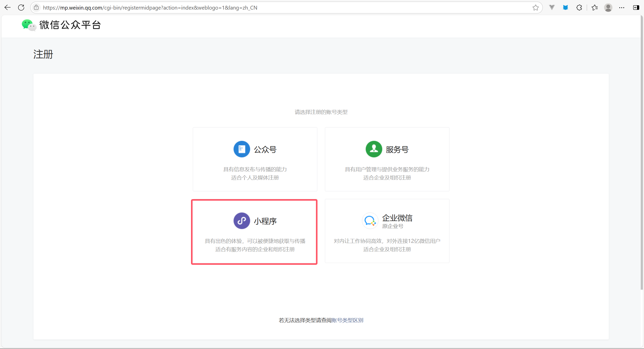Open the 账号类型区别 help link
Viewport: 644px width, 349px height.
tap(347, 320)
